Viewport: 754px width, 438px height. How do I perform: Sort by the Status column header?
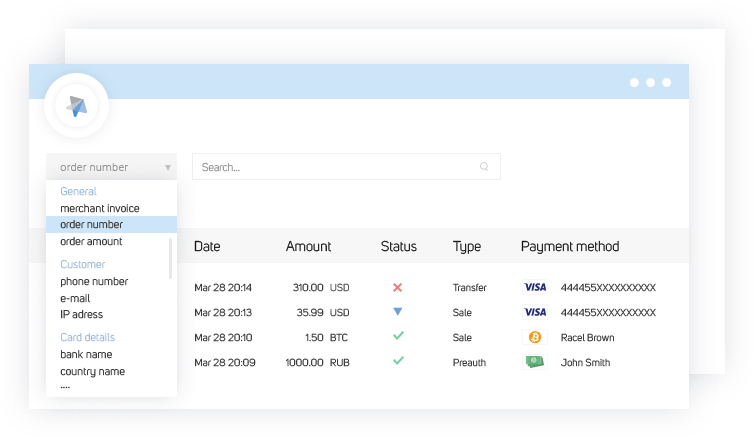point(399,246)
